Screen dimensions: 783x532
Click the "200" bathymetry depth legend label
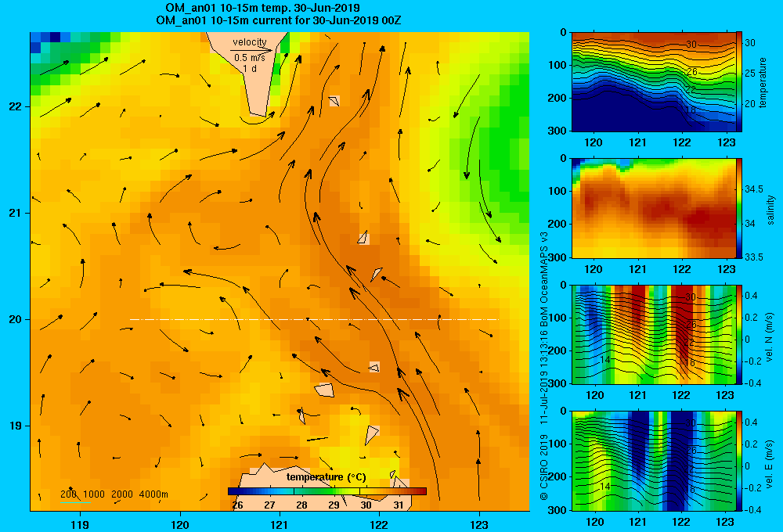tap(68, 494)
